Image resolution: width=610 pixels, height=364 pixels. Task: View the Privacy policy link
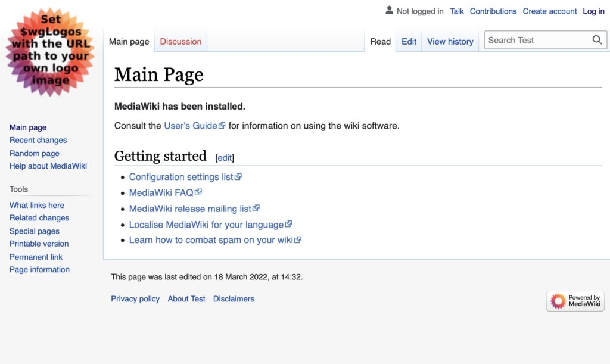pos(135,299)
